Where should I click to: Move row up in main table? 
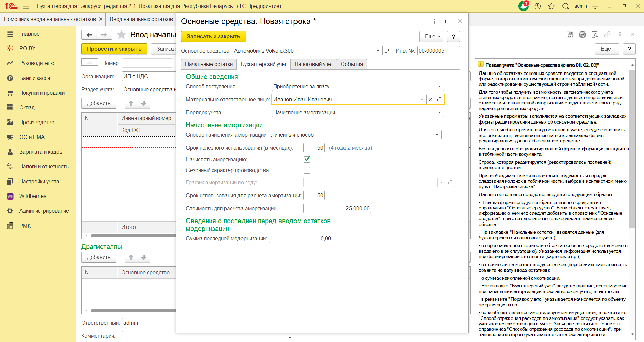pyautogui.click(x=131, y=103)
